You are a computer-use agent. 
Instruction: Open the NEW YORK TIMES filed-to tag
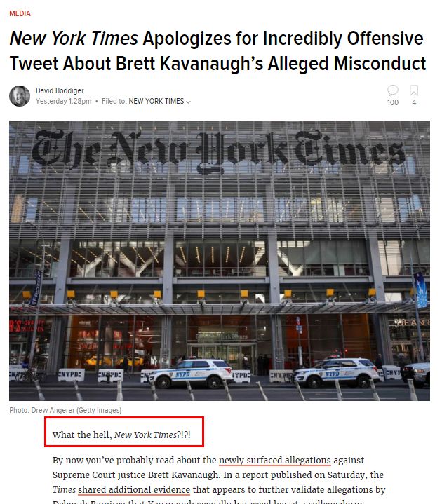click(156, 101)
